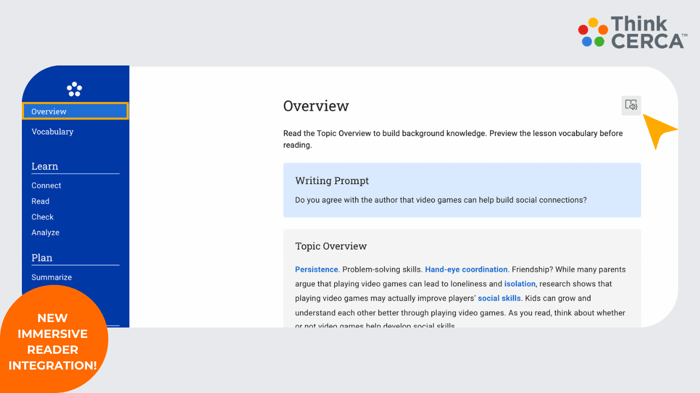The image size is (700, 393).
Task: Click the Plan section heading
Action: [42, 258]
